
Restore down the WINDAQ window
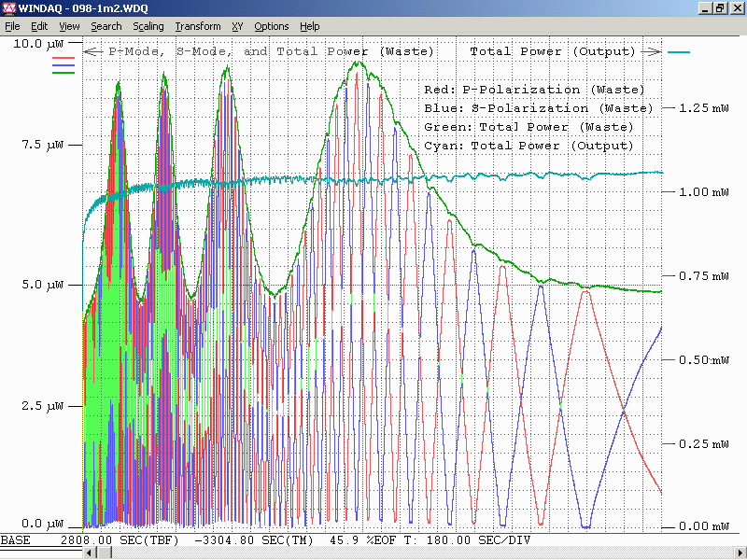[721, 7]
